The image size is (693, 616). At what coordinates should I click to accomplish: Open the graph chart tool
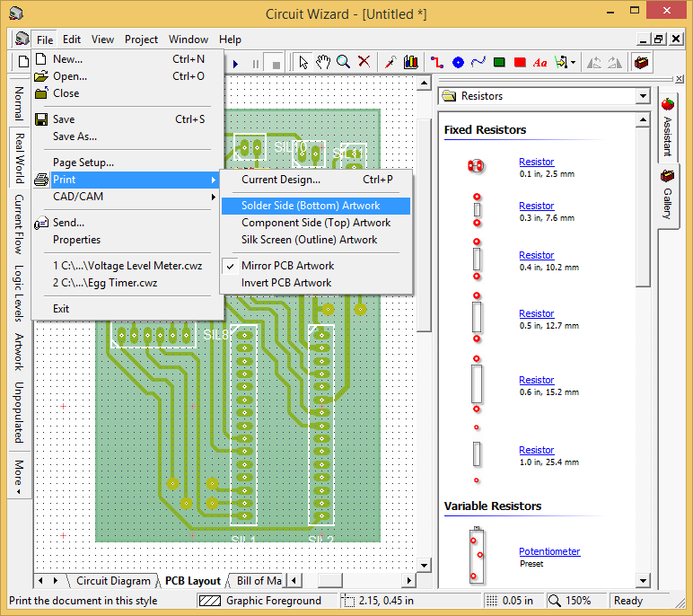tap(411, 62)
